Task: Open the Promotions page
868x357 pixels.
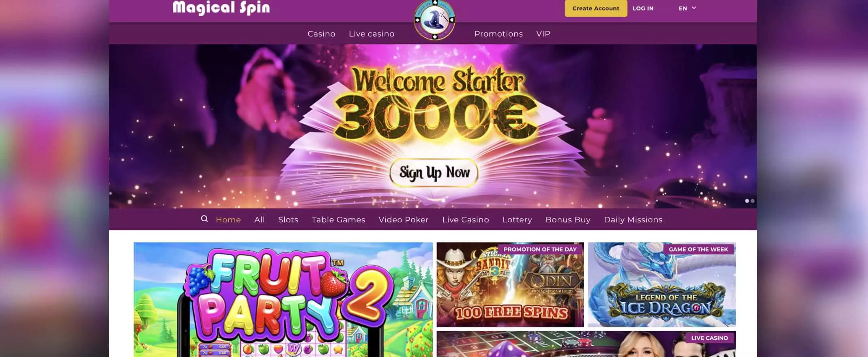Action: pos(498,34)
